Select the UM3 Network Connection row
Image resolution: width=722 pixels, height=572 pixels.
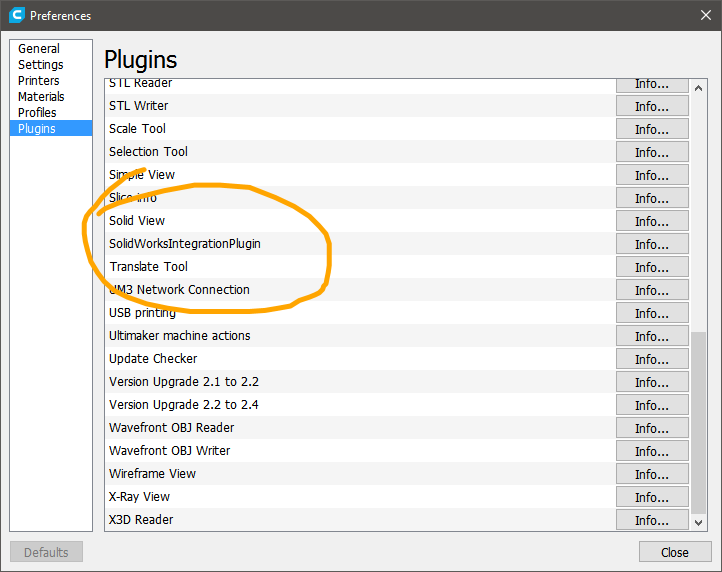click(360, 290)
